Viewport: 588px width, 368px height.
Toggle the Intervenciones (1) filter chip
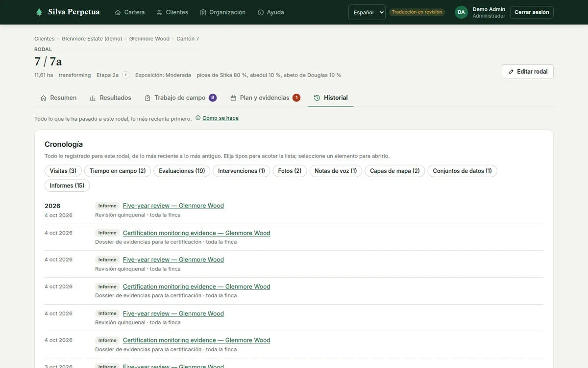pyautogui.click(x=242, y=171)
